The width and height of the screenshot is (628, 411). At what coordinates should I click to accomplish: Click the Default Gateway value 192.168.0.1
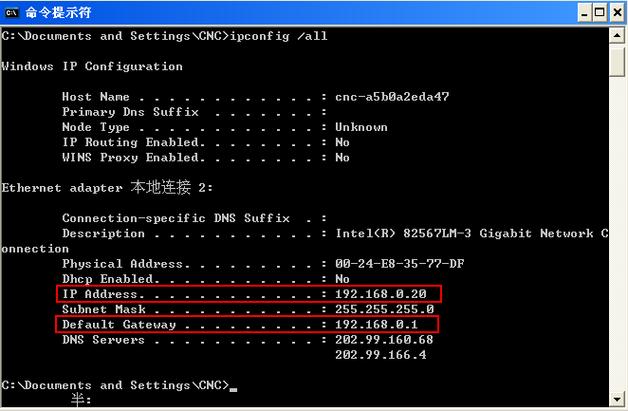click(376, 324)
